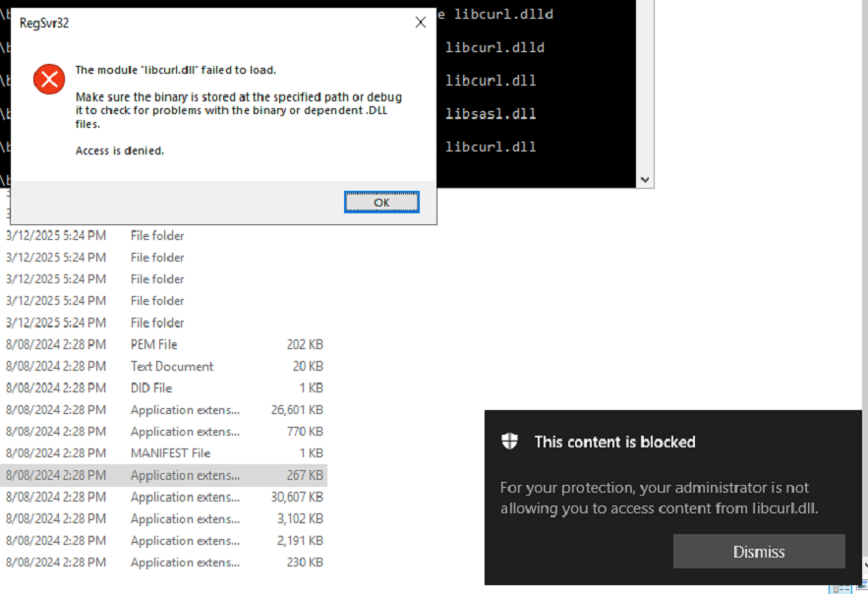This screenshot has width=868, height=594.
Task: Click the console scrollbar down arrow
Action: click(x=645, y=180)
